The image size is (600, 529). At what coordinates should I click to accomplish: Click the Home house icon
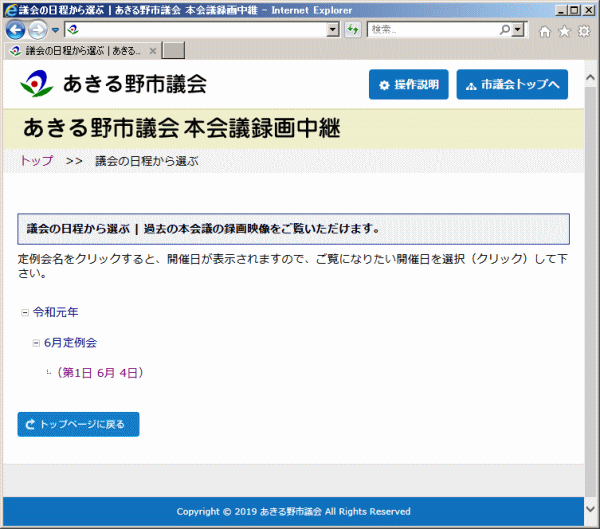click(x=545, y=31)
